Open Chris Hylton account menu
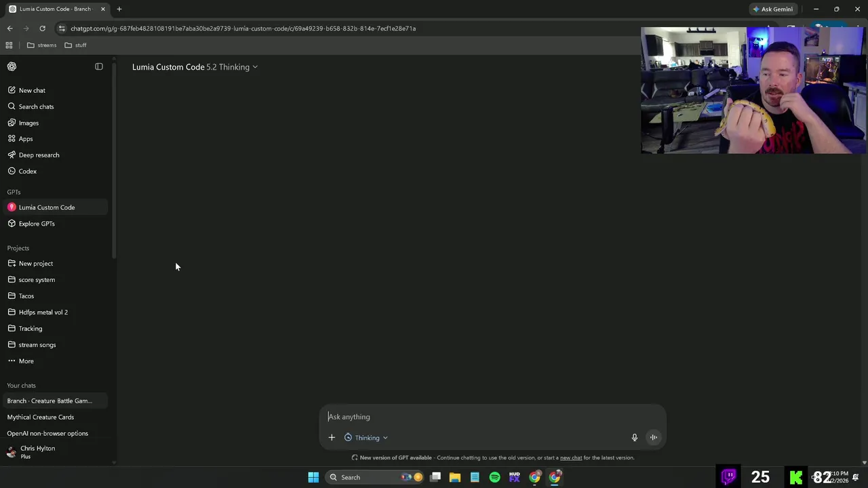 click(x=54, y=452)
